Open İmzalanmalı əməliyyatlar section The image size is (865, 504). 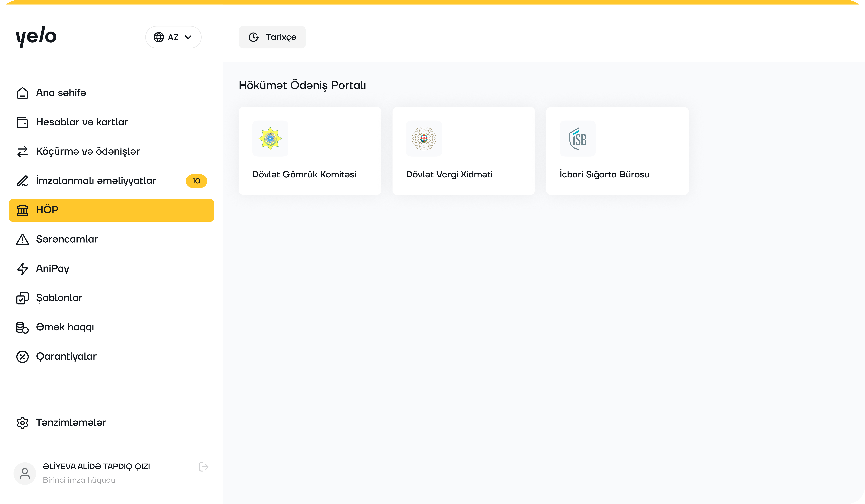[x=111, y=181]
